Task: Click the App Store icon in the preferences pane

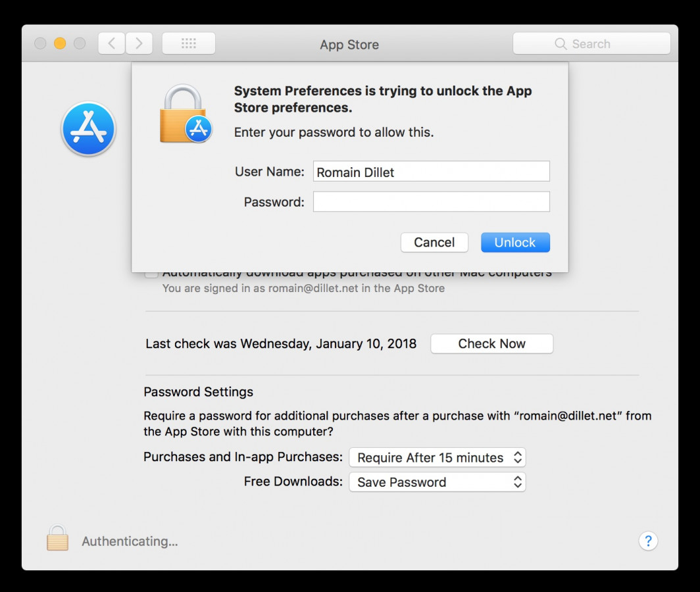Action: (x=88, y=128)
